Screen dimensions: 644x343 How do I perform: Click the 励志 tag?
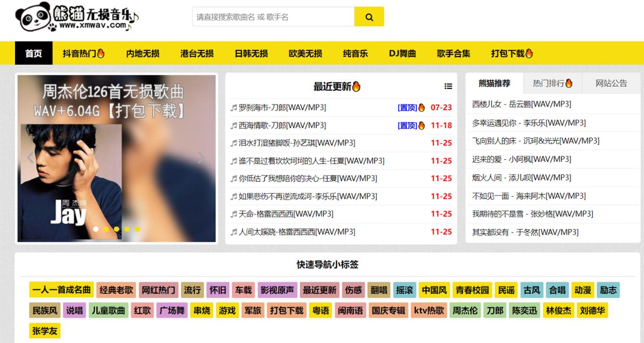(x=608, y=290)
